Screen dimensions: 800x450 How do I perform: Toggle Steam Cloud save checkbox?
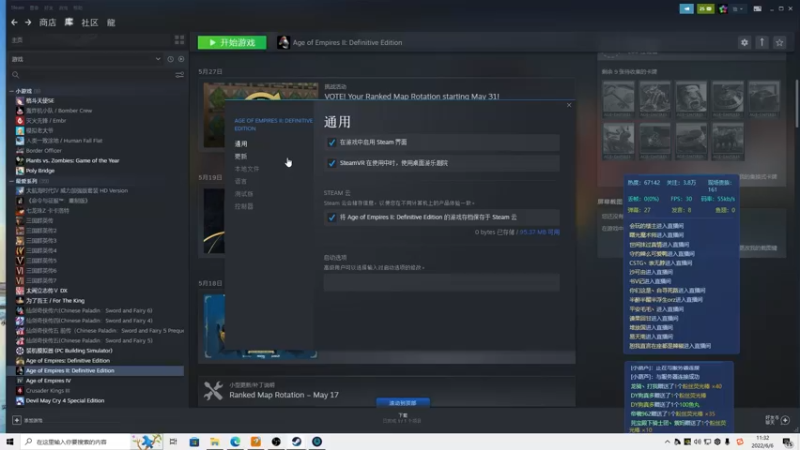332,217
